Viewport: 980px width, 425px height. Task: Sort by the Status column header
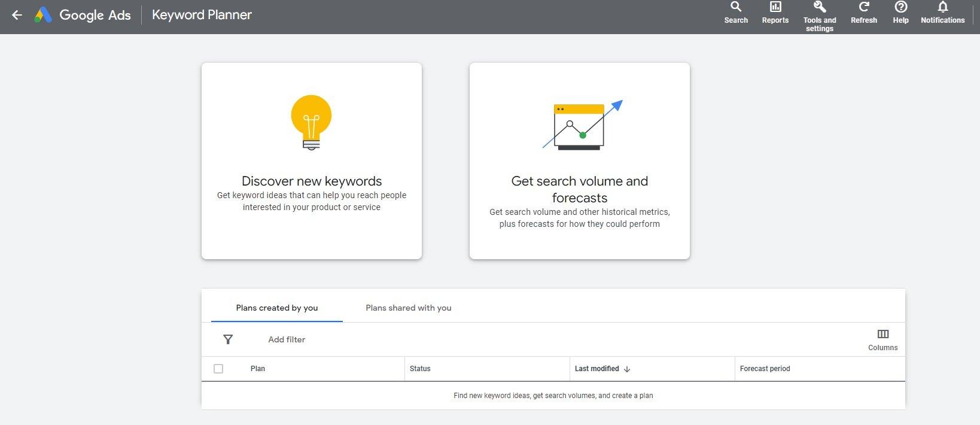pyautogui.click(x=420, y=369)
